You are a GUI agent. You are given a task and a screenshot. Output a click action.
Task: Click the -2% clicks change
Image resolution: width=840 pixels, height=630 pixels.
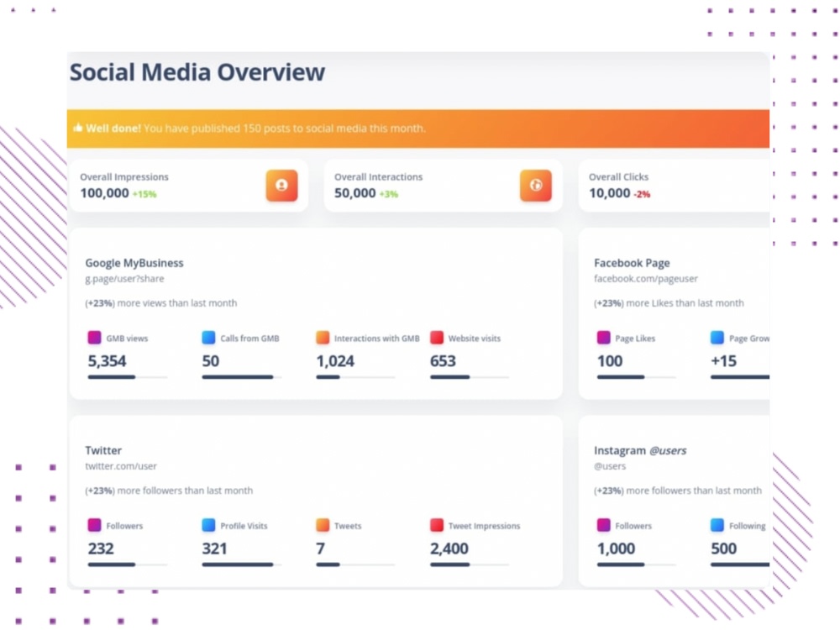tap(642, 194)
